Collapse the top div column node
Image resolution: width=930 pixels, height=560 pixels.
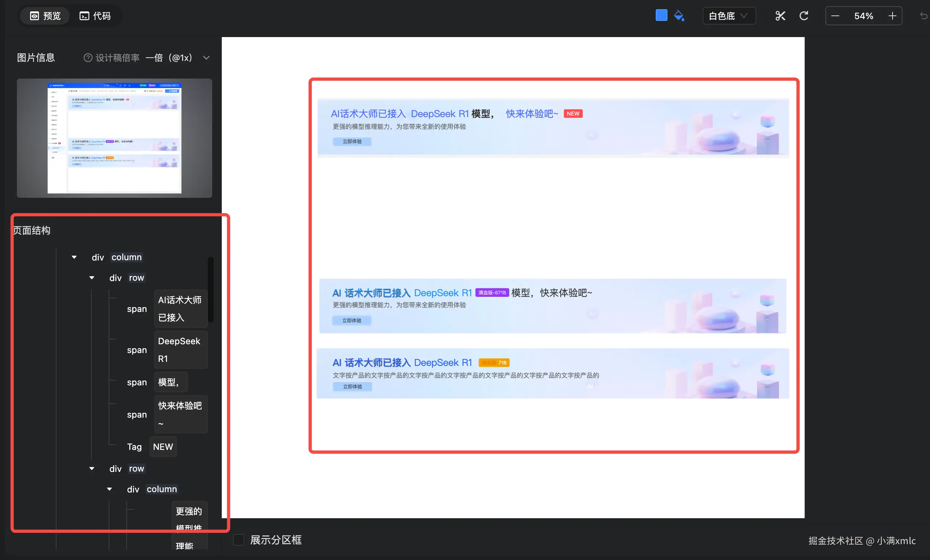[74, 257]
